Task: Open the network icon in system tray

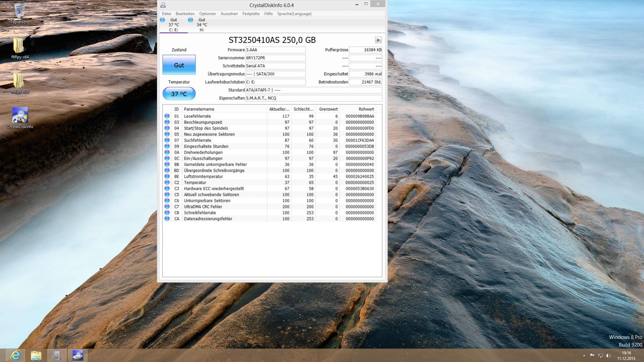Action: [x=600, y=356]
